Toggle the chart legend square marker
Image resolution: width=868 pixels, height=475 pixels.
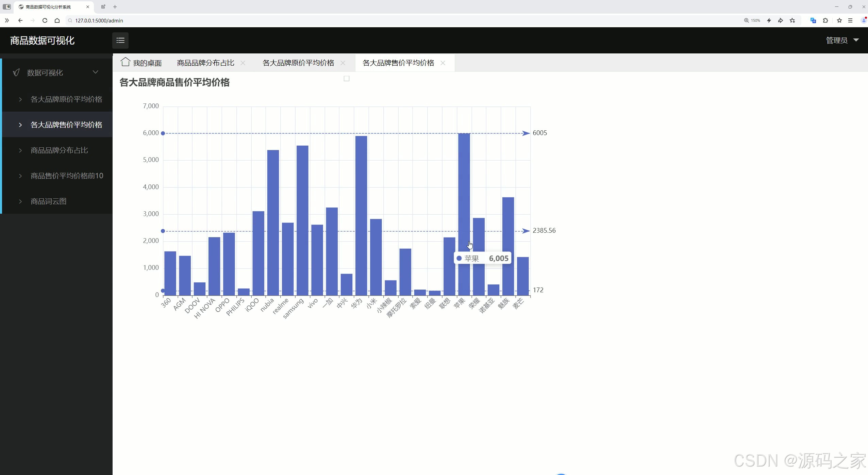click(x=347, y=79)
